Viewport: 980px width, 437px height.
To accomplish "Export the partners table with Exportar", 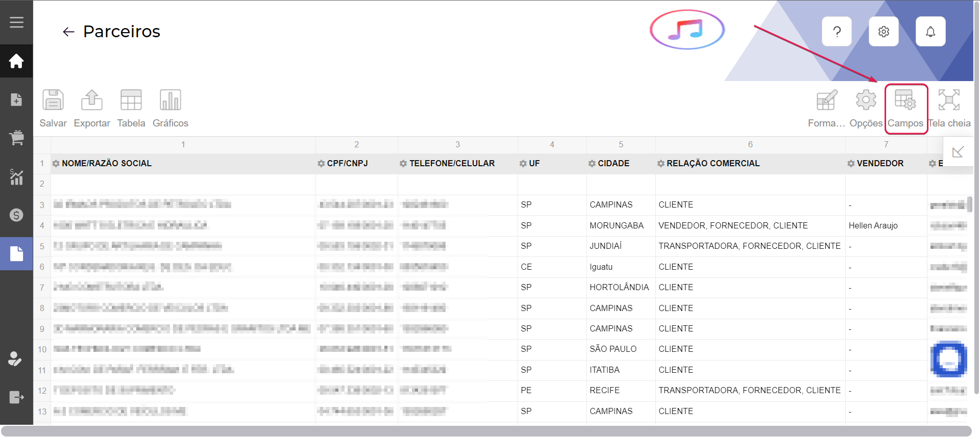I will (92, 109).
